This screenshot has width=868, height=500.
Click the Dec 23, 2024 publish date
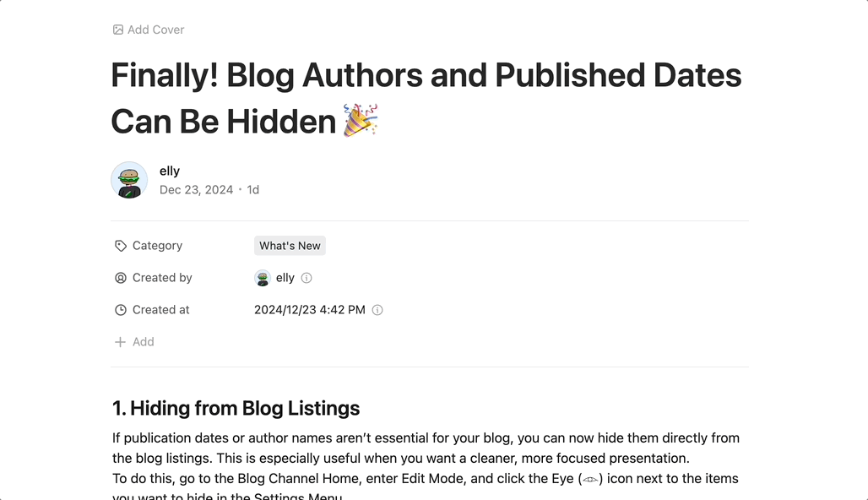point(196,190)
